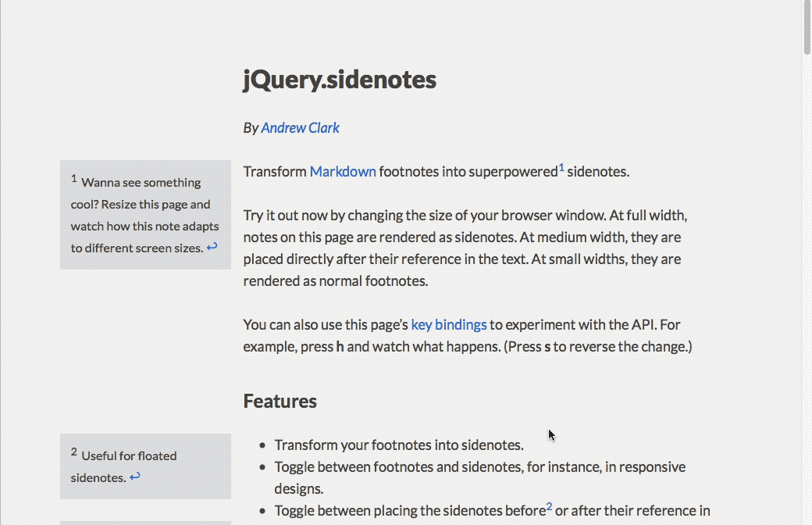The image size is (812, 525).
Task: Click return arrow in sidenote 1
Action: point(212,247)
